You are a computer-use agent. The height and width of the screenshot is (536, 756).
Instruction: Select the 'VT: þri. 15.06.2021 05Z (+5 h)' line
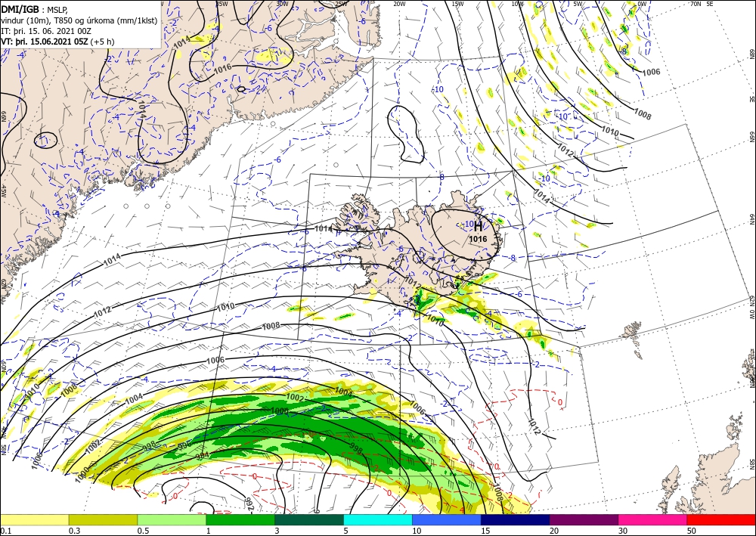pos(58,42)
